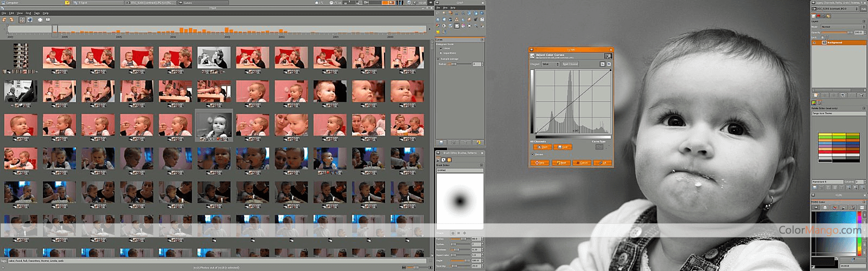This screenshot has width=868, height=271.
Task: Open the Find menu in F-Spot
Action: tap(28, 13)
